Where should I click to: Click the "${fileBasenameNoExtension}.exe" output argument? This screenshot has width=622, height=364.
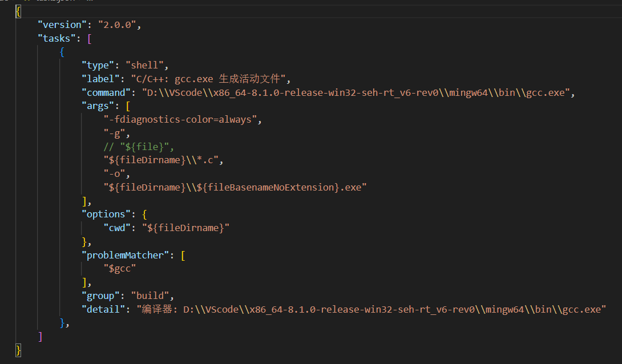pyautogui.click(x=235, y=187)
